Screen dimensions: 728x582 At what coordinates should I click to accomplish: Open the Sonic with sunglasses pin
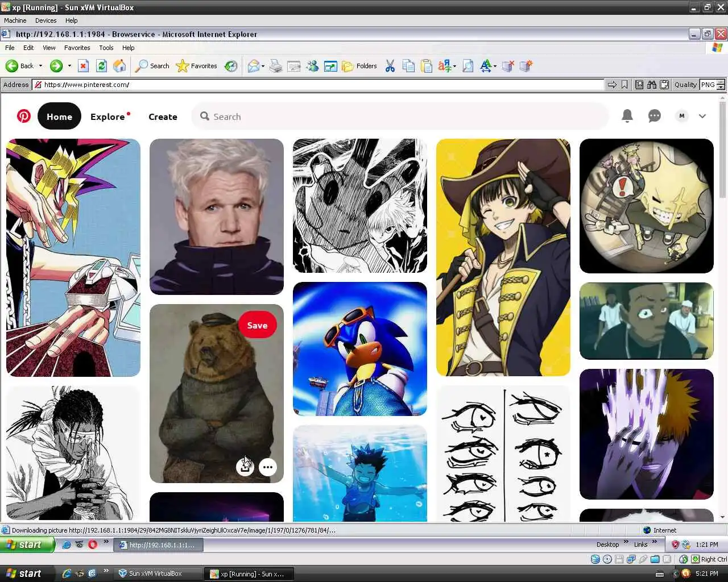click(x=359, y=349)
